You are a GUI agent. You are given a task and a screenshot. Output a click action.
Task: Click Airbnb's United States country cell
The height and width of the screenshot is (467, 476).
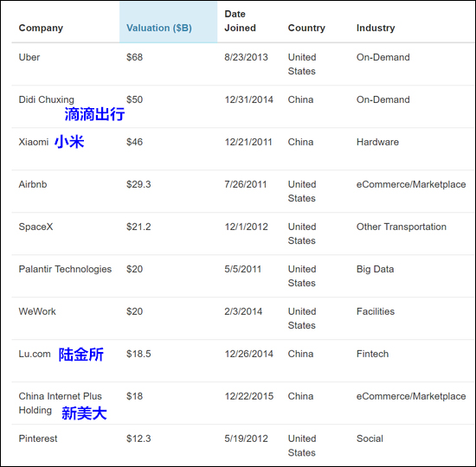pos(302,191)
